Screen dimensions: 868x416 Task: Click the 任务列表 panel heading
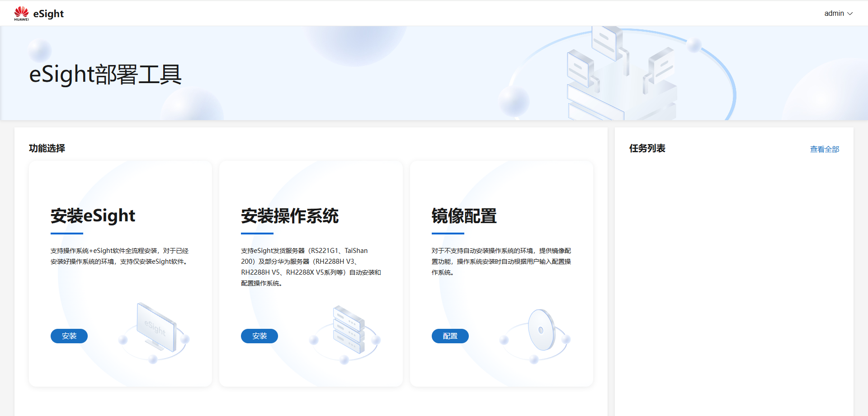[647, 149]
